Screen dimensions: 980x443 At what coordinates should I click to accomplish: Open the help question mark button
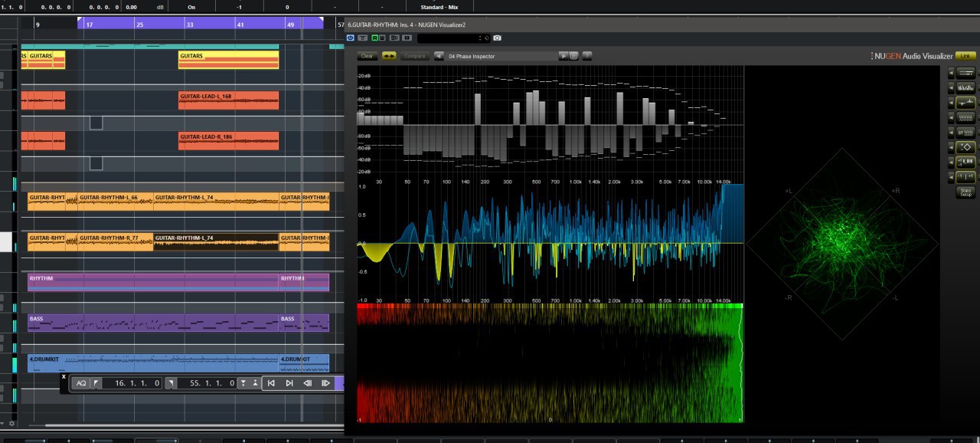point(587,56)
